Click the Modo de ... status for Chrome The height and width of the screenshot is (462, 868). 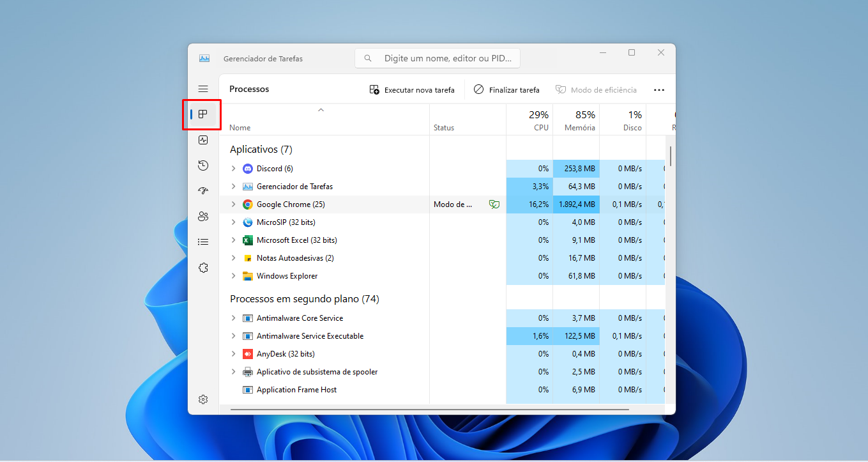click(x=453, y=204)
